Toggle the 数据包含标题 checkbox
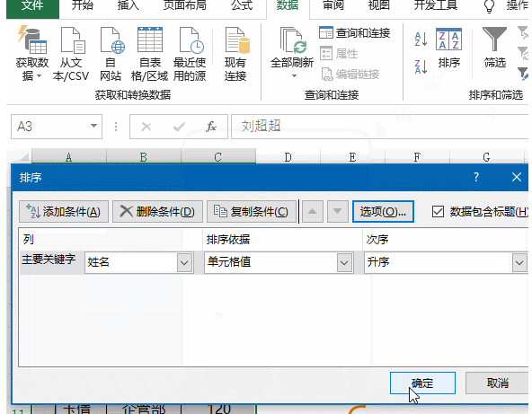Screen dimensions: 532x414 [438, 212]
